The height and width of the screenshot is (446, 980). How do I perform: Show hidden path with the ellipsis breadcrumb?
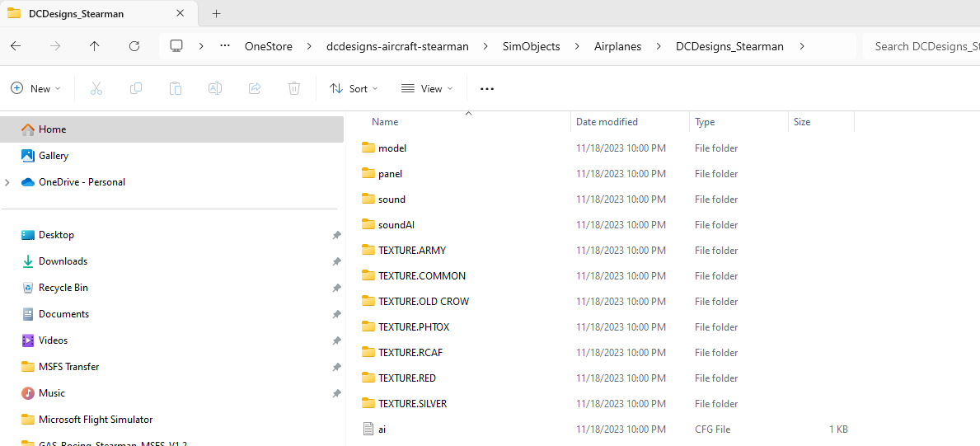click(225, 45)
